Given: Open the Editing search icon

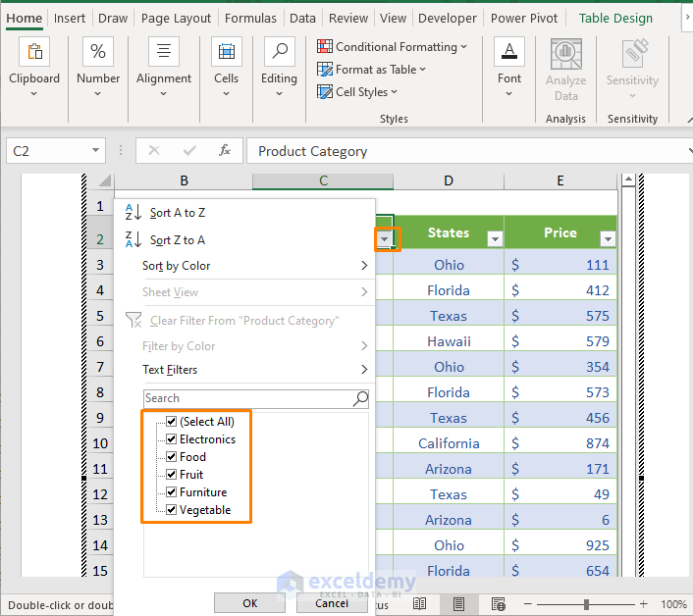Looking at the screenshot, I should tap(279, 53).
